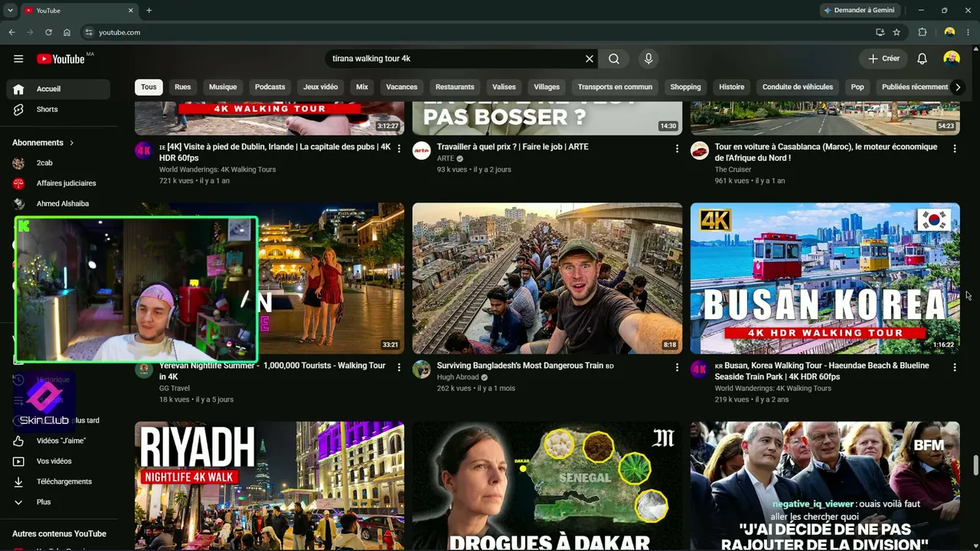The image size is (980, 551).
Task: Open the Ahmed Alshaiba subscription
Action: click(x=58, y=204)
